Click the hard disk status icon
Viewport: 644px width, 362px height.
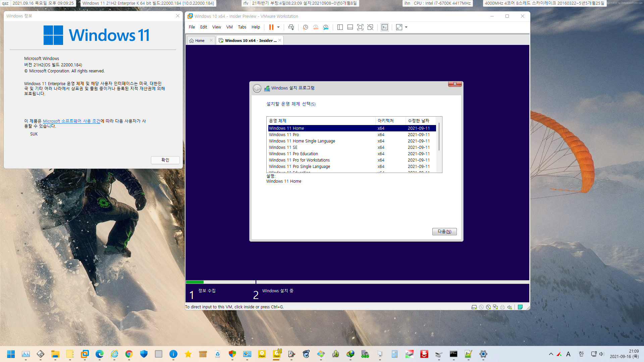point(474,307)
